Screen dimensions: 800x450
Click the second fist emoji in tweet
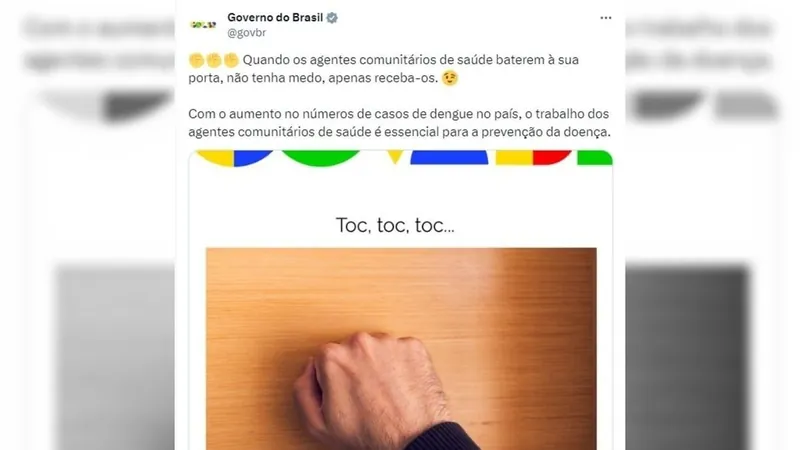[214, 60]
